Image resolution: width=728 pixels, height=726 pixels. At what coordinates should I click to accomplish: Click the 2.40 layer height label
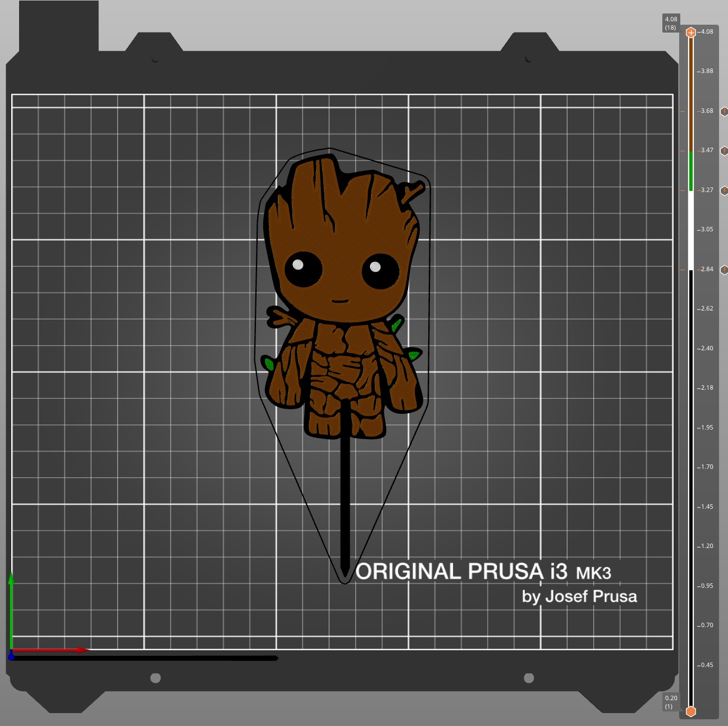click(x=706, y=349)
